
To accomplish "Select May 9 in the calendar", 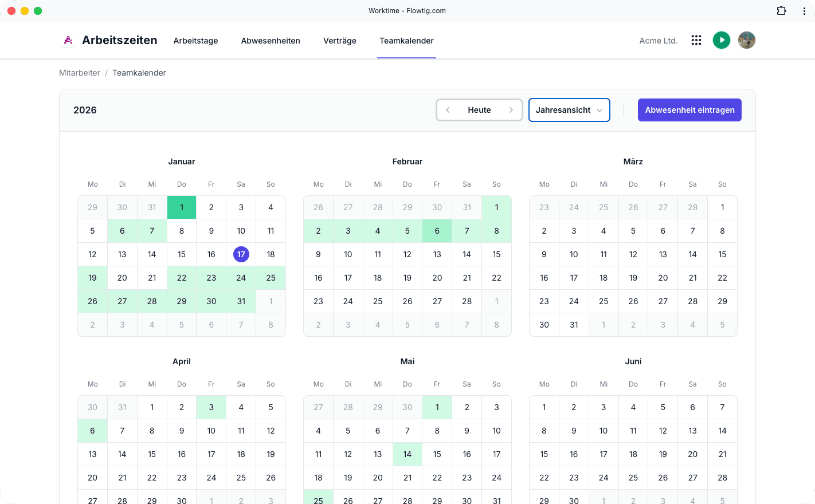I will tap(467, 431).
